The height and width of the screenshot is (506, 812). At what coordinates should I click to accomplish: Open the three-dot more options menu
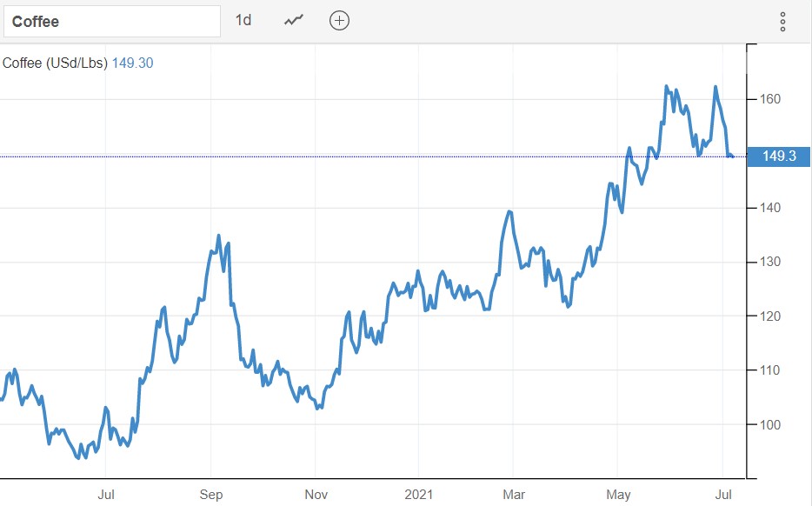pyautogui.click(x=782, y=22)
